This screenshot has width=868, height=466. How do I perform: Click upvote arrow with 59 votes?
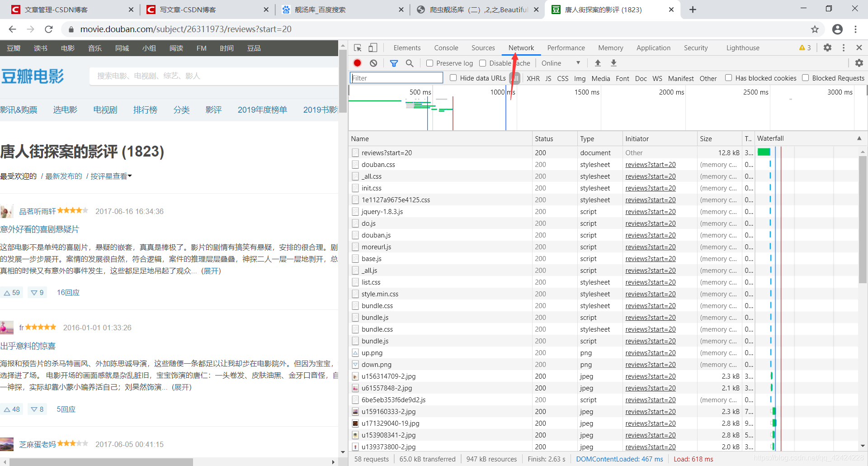pyautogui.click(x=12, y=293)
